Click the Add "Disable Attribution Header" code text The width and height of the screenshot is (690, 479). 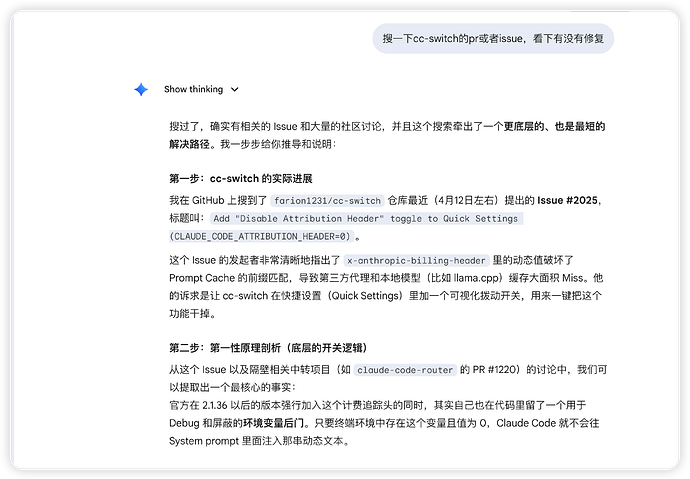click(x=366, y=219)
